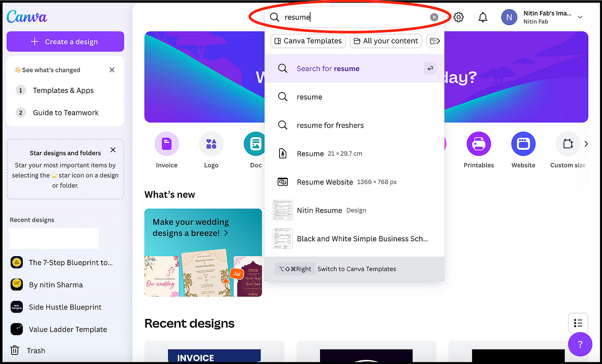
Task: Click the Nitin Resume thumbnail preview
Action: 283,210
